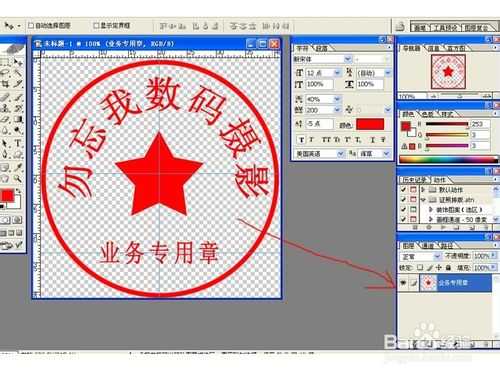Select the Shape tool
Viewport: 500px width, 375px height.
[19, 154]
